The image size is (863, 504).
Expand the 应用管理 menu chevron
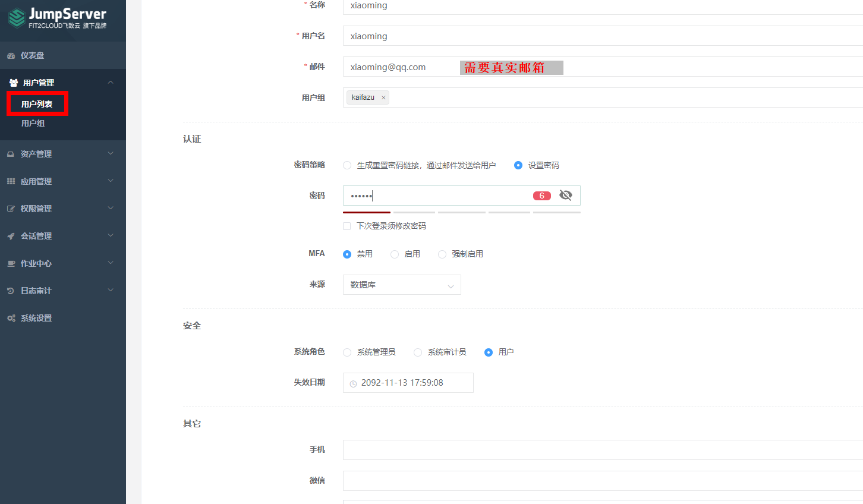[111, 181]
